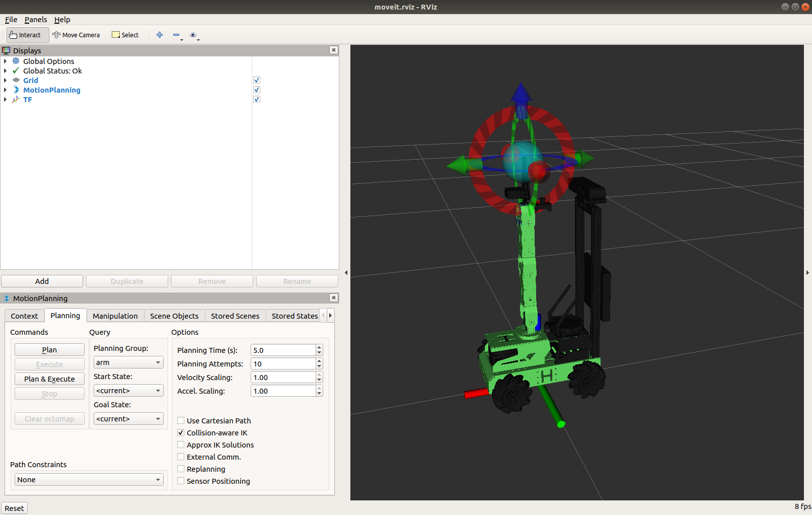Open the Path Constraints dropdown

coord(89,479)
